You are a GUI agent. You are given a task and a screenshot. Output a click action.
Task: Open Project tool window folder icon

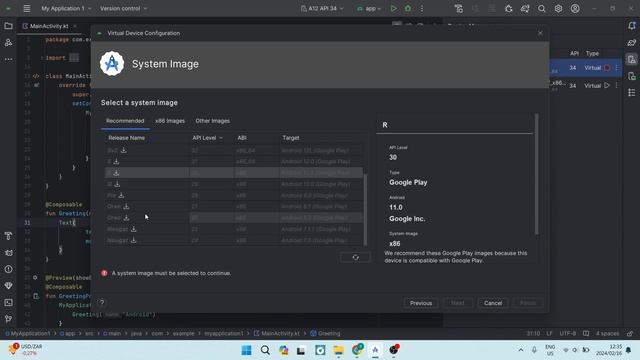8,26
